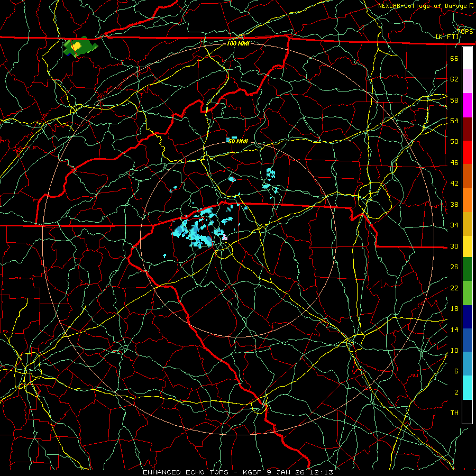The height and width of the screenshot is (476, 476).
Task: Click the '46' legend value
Action: [454, 163]
